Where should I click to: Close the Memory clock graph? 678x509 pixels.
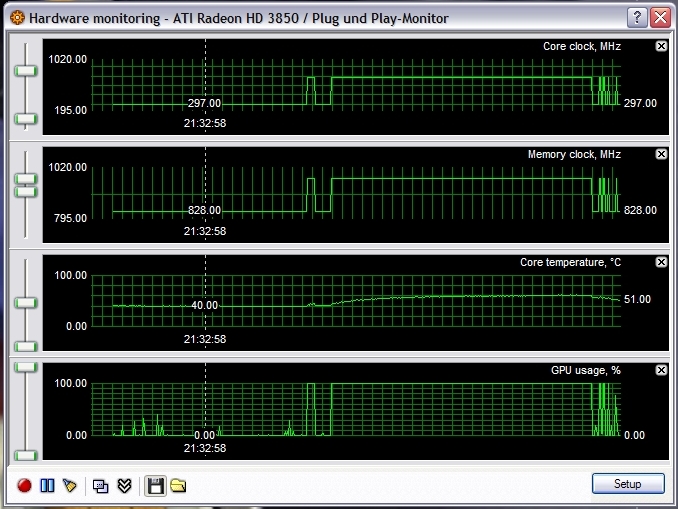pos(661,154)
